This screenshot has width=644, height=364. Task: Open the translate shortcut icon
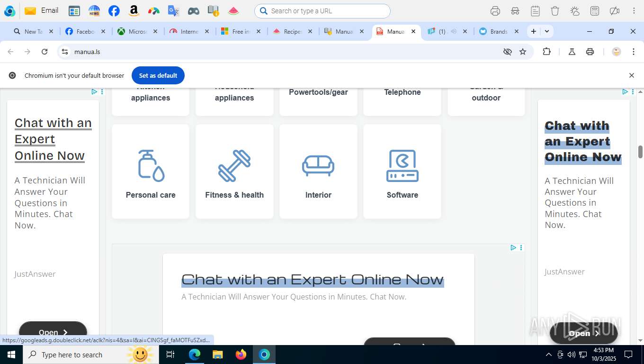174,11
